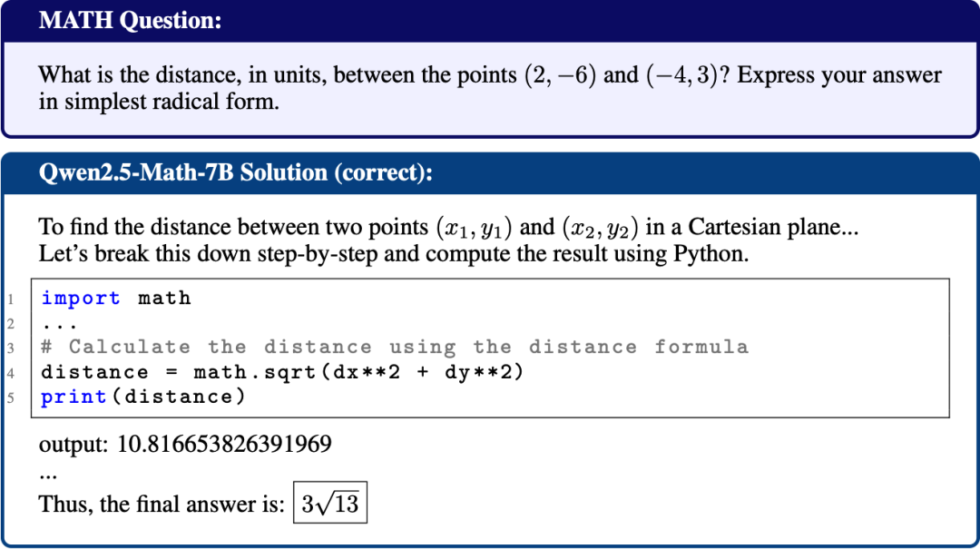
Task: Click the boxed final answer 3√13
Action: [x=330, y=503]
